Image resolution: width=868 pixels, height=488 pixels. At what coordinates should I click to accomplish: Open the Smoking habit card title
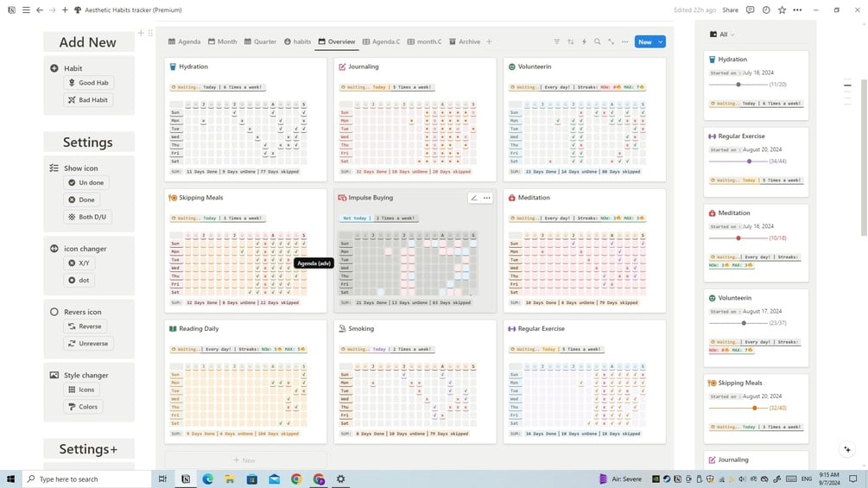coord(361,329)
